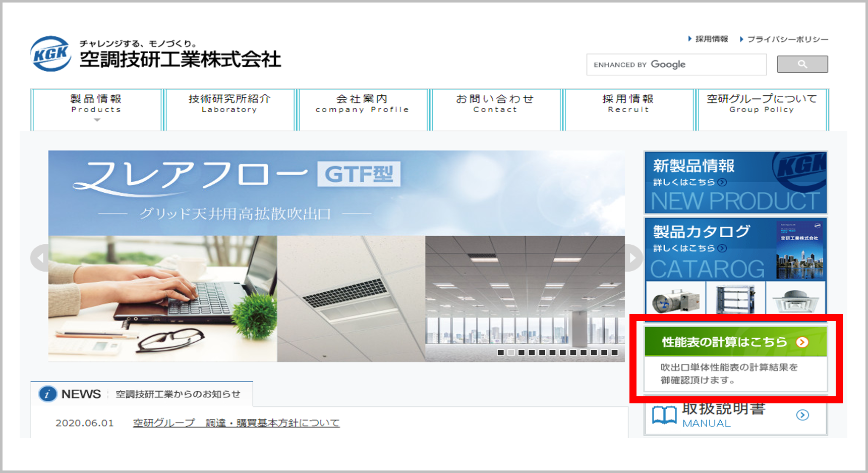Open the 採用情報 link at the top

(x=711, y=39)
